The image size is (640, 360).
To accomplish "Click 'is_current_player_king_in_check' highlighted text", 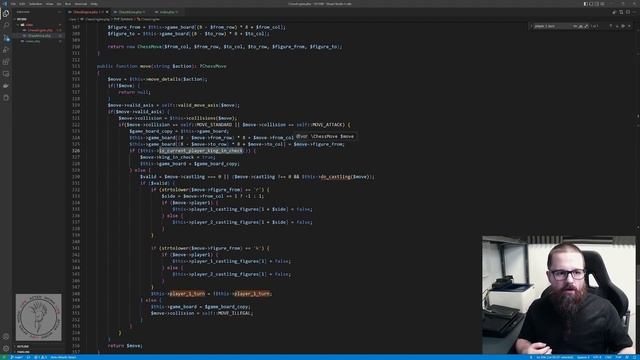I will (x=201, y=151).
